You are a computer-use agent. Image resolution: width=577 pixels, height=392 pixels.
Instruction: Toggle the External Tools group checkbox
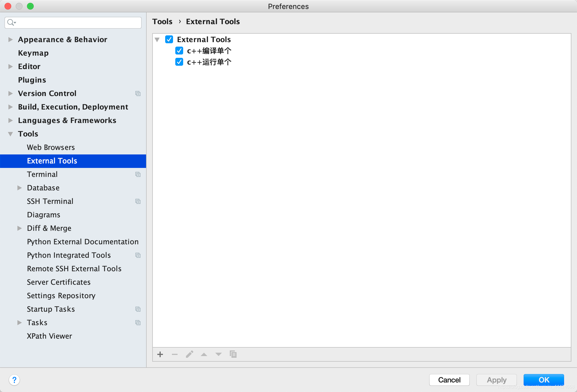point(169,39)
